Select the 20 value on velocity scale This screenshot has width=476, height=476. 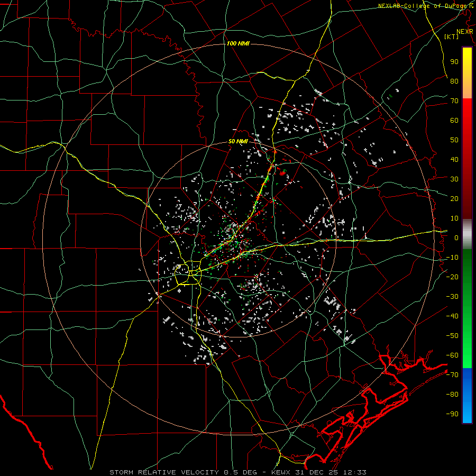coord(454,198)
